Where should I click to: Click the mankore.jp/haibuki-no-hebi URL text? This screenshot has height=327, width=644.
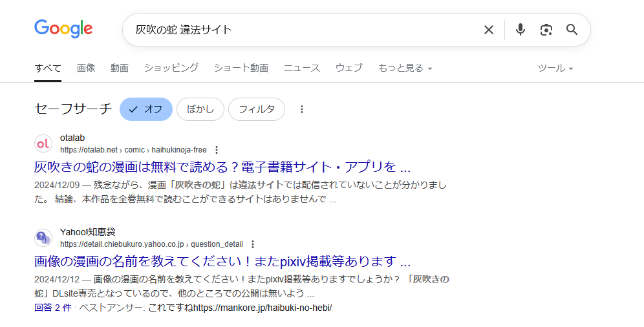262,308
